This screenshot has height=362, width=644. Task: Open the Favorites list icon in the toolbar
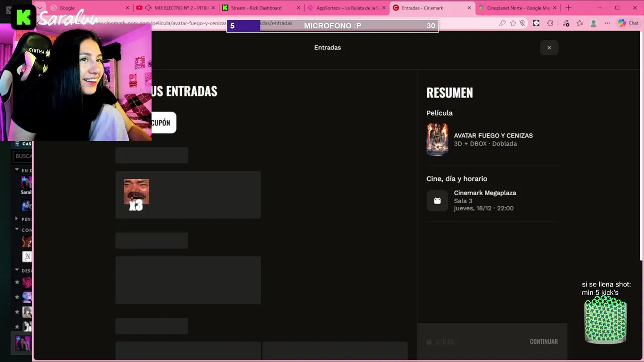(x=580, y=23)
